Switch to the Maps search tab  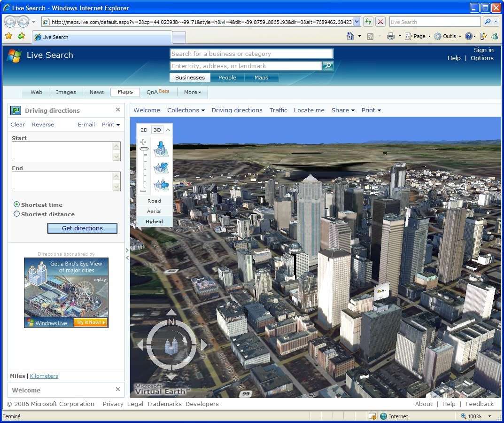(261, 78)
